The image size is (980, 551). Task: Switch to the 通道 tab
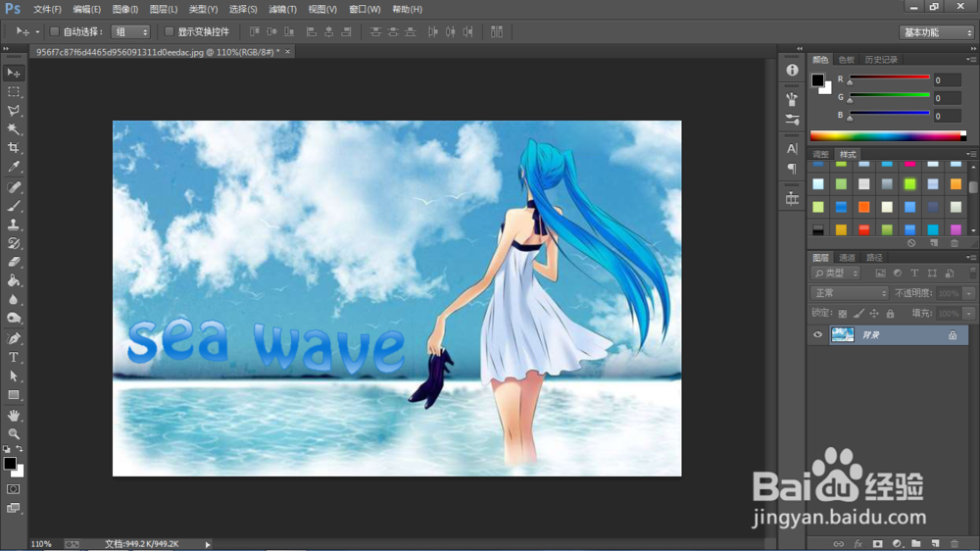coord(847,258)
